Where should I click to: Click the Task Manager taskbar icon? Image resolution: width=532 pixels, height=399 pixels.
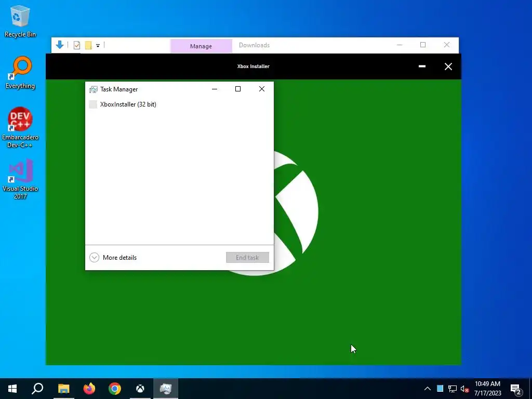[166, 389]
